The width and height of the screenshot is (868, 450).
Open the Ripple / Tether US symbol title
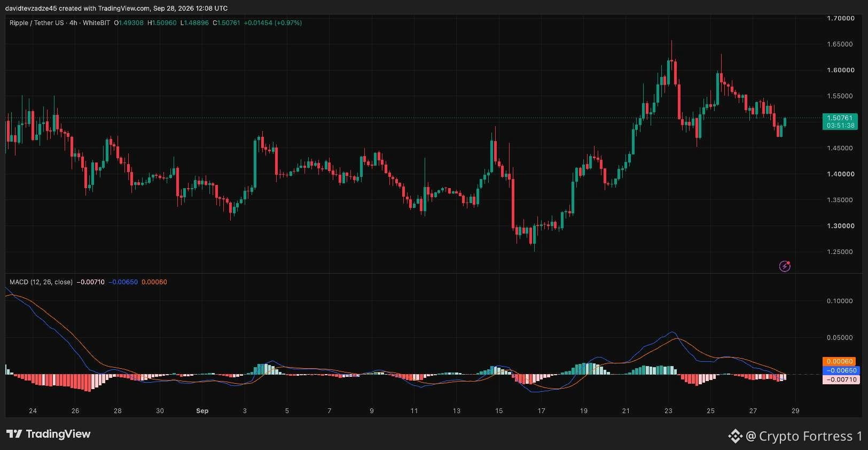60,23
